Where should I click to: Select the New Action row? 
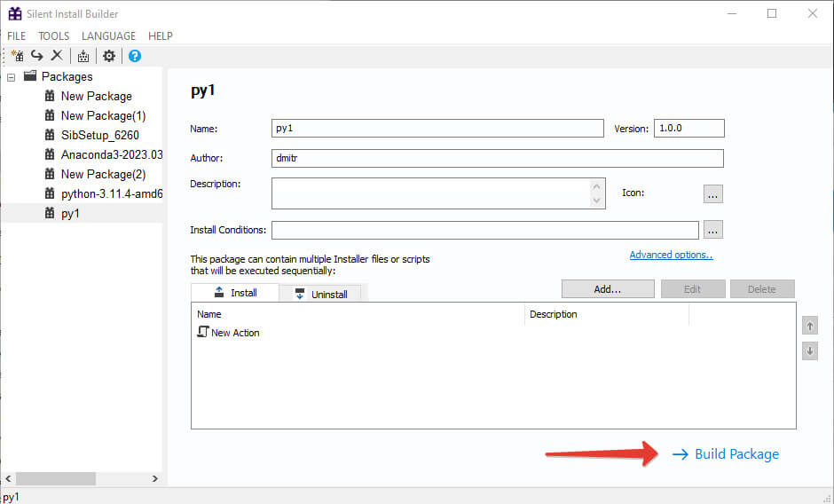click(493, 333)
